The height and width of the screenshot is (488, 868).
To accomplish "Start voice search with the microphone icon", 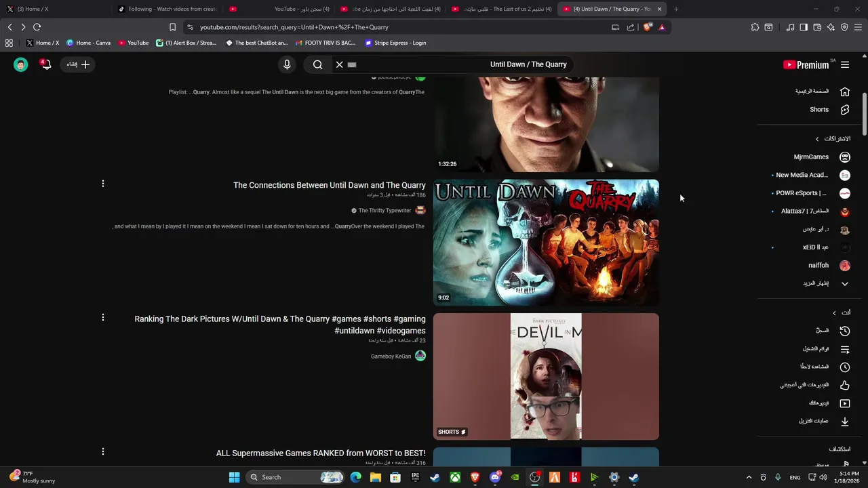I will pos(287,64).
